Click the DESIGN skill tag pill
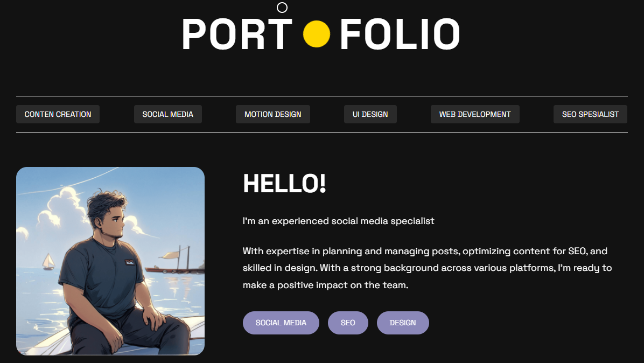644x363 pixels. click(x=403, y=323)
